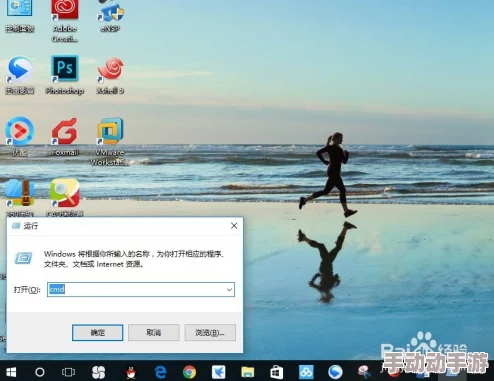Launch Google Chrome from the taskbar
The height and width of the screenshot is (381, 494).
click(189, 372)
